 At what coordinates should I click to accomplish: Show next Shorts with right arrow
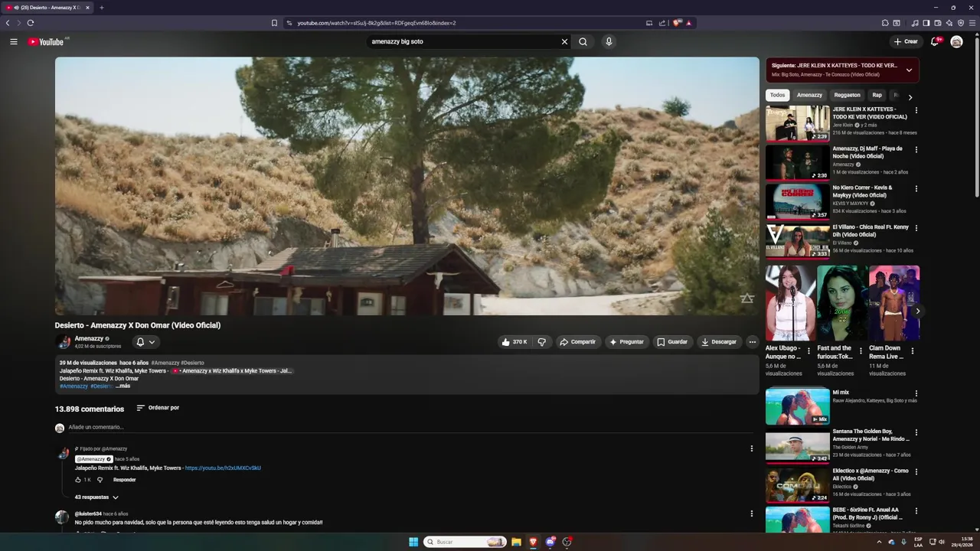pos(917,311)
